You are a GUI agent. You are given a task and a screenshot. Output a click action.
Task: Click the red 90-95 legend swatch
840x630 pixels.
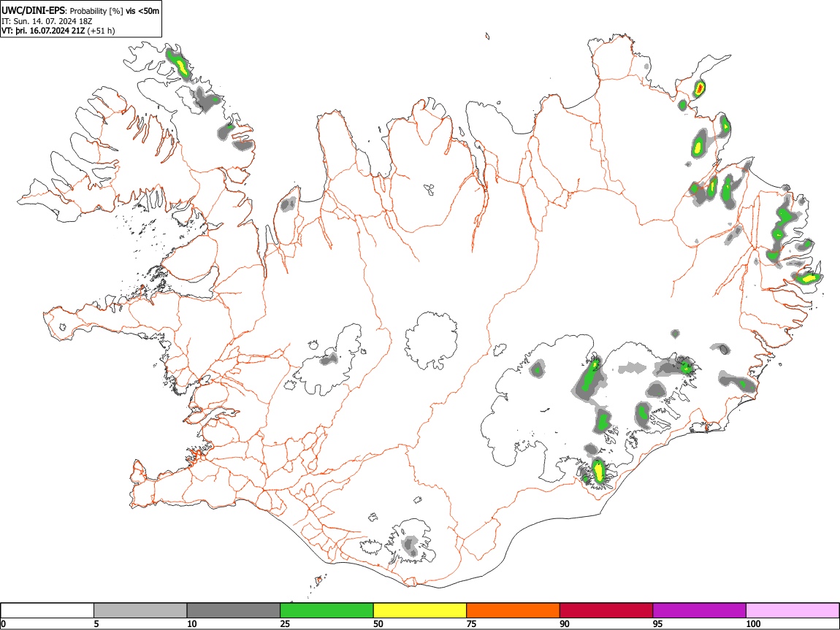pyautogui.click(x=606, y=610)
